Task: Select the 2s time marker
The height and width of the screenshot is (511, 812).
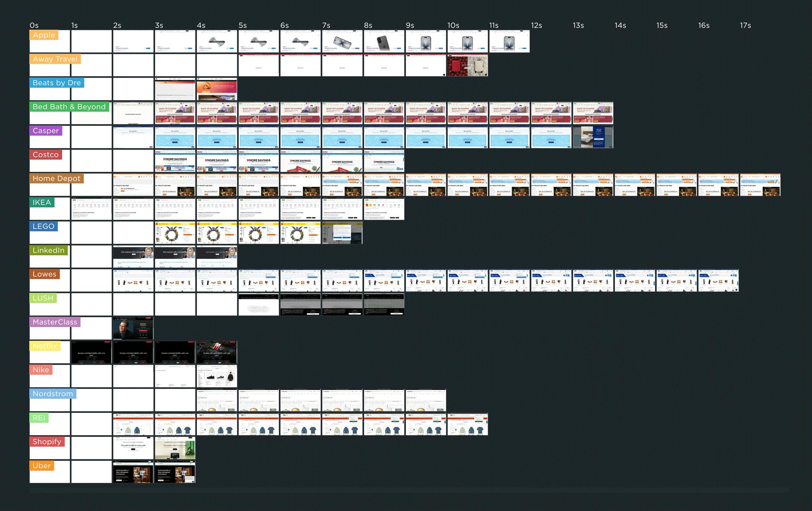Action: pyautogui.click(x=117, y=25)
